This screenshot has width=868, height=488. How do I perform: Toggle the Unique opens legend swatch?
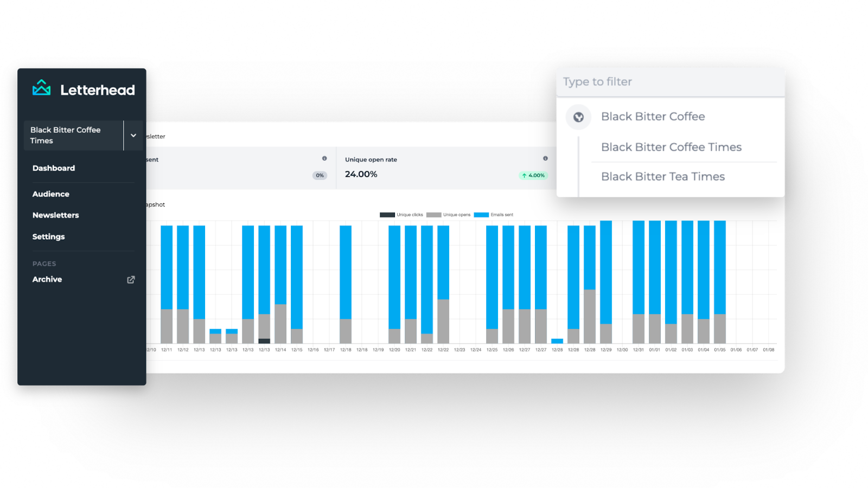pyautogui.click(x=433, y=215)
